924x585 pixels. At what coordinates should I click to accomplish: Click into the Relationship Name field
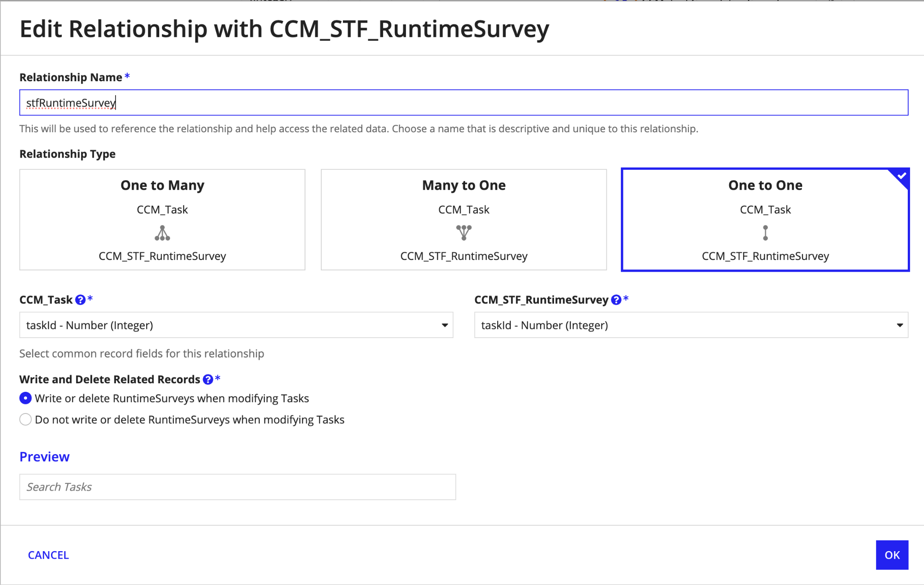(464, 102)
